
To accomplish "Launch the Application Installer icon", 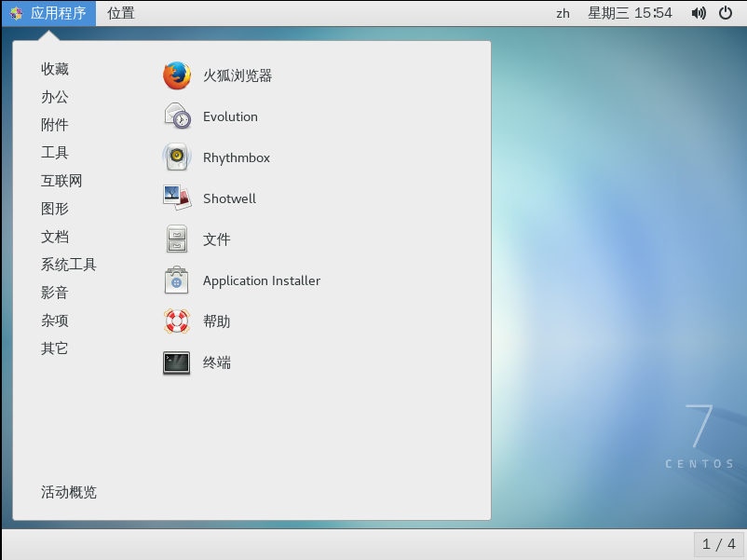I will pos(177,280).
